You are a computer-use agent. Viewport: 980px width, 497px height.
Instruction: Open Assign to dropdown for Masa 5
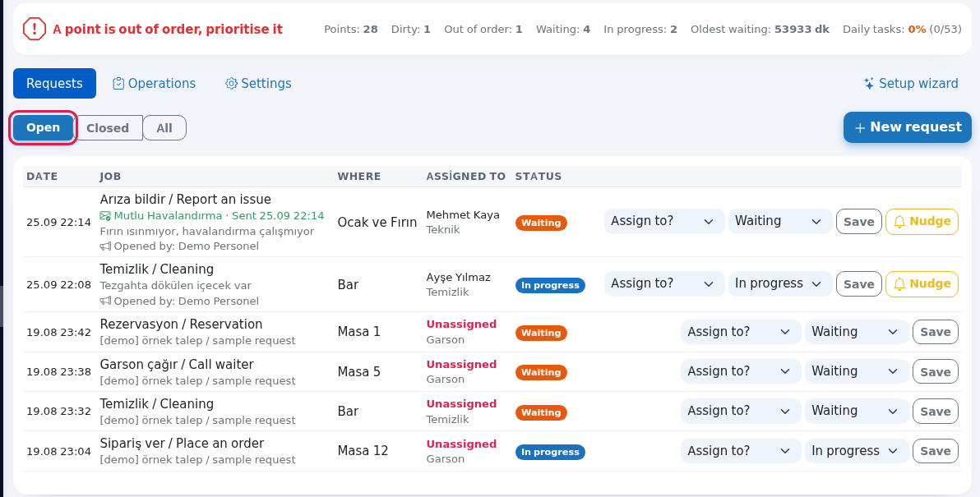coord(741,371)
